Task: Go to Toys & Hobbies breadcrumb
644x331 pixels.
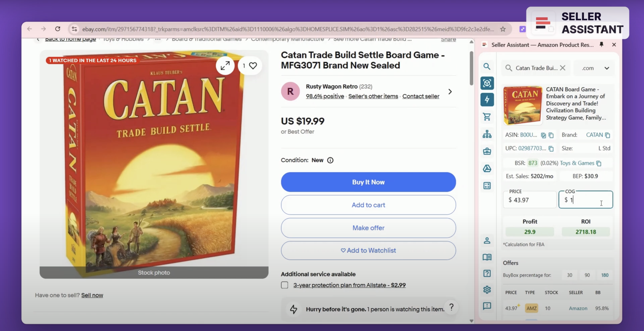Action: point(123,39)
